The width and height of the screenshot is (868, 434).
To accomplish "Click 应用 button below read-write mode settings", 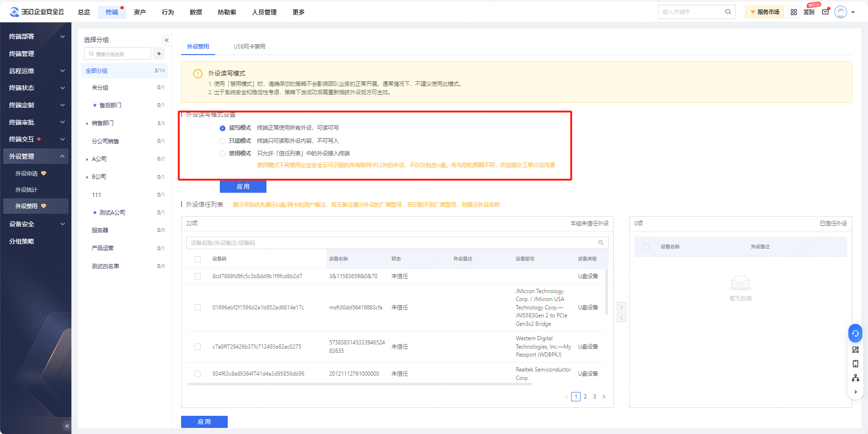I will pos(243,187).
